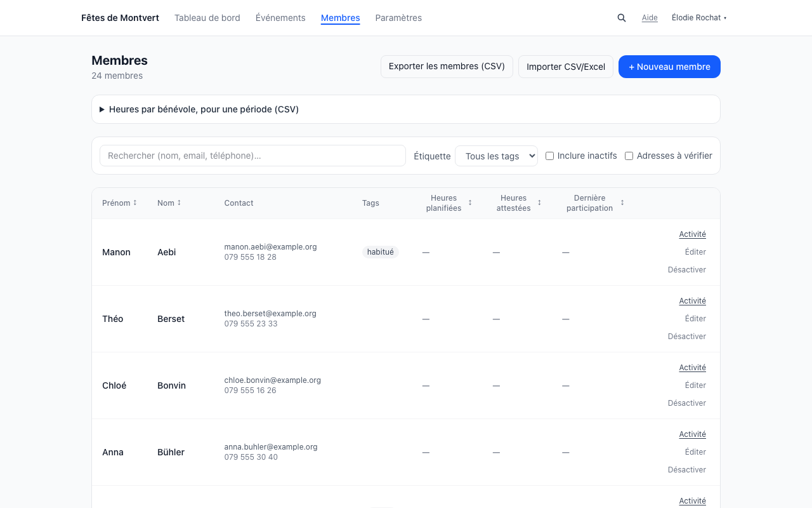The image size is (812, 508).
Task: Enable the Adresses à vérifier checkbox
Action: tap(629, 156)
